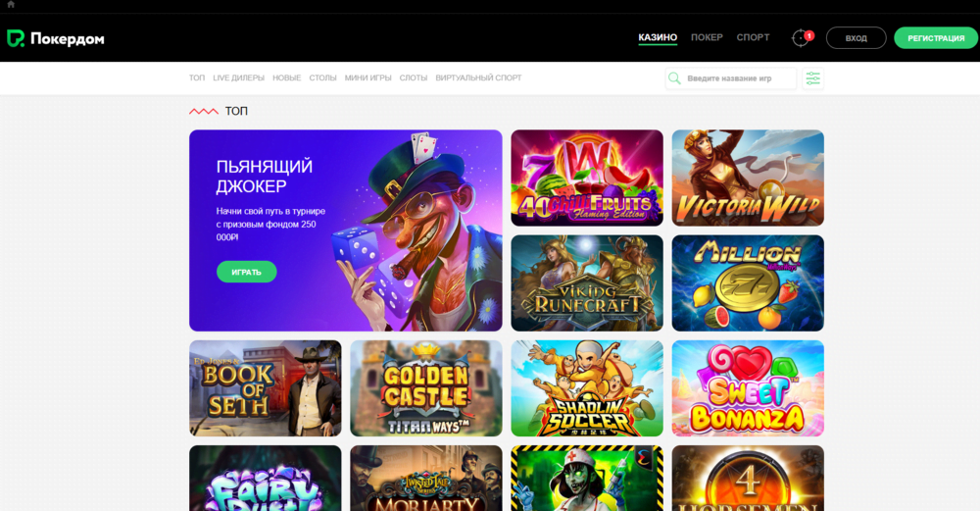Image resolution: width=980 pixels, height=511 pixels.
Task: Select the СТОЛЫ category
Action: (322, 78)
